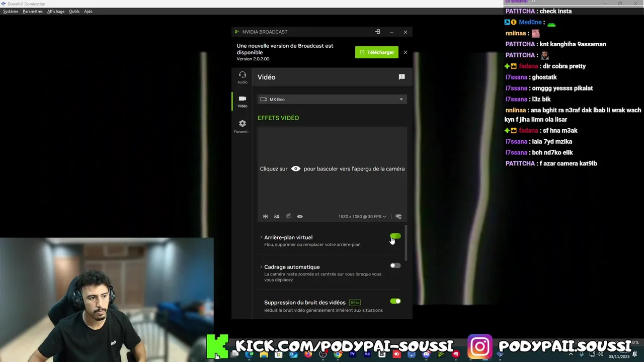Screen dimensions: 644x362
Task: Open After Effects from the taskbar
Action: (367, 354)
